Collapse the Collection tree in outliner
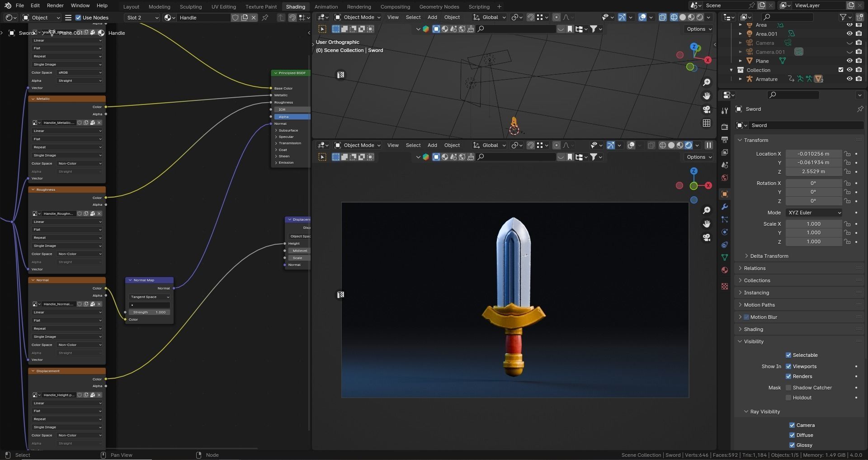 coord(731,70)
